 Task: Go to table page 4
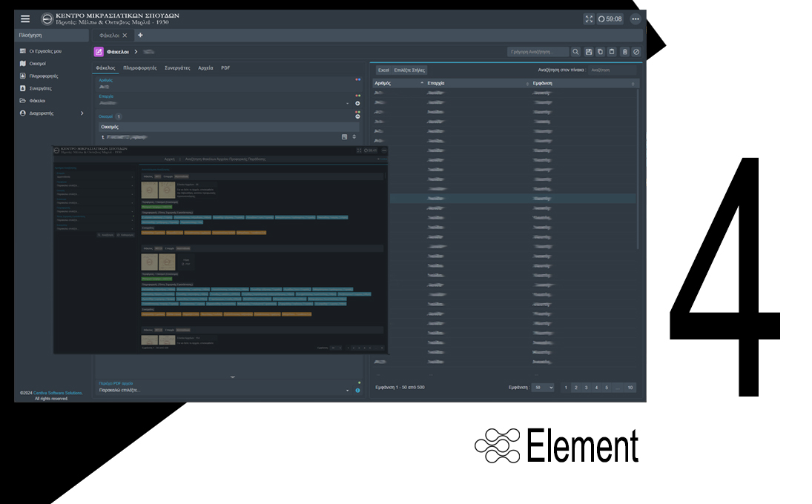(x=596, y=388)
